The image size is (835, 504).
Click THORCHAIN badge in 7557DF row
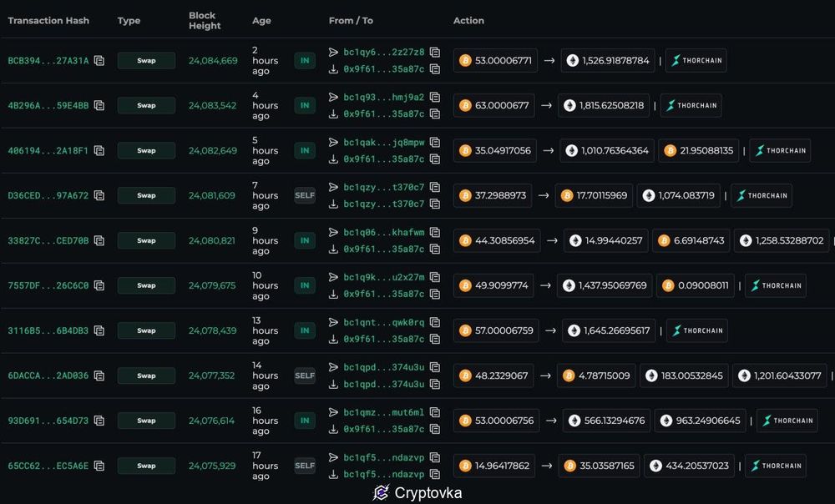click(x=776, y=286)
